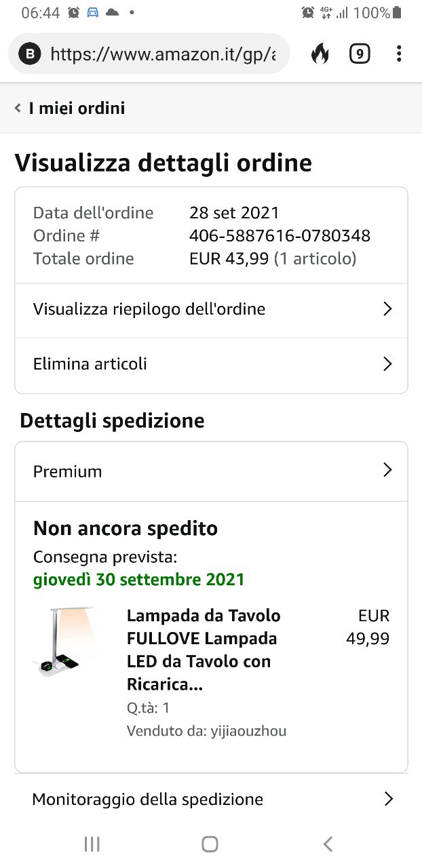Image resolution: width=422 pixels, height=868 pixels.
Task: Expand the Premium shipping chevron
Action: [387, 471]
